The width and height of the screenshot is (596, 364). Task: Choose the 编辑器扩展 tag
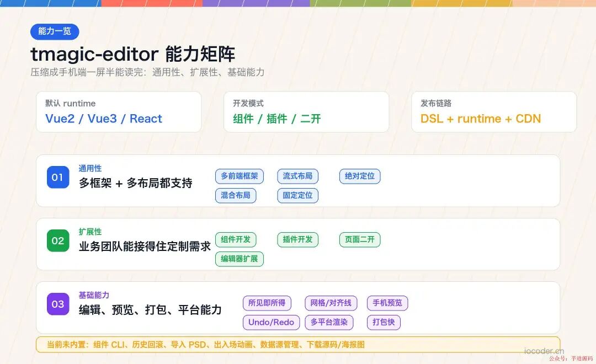[240, 259]
